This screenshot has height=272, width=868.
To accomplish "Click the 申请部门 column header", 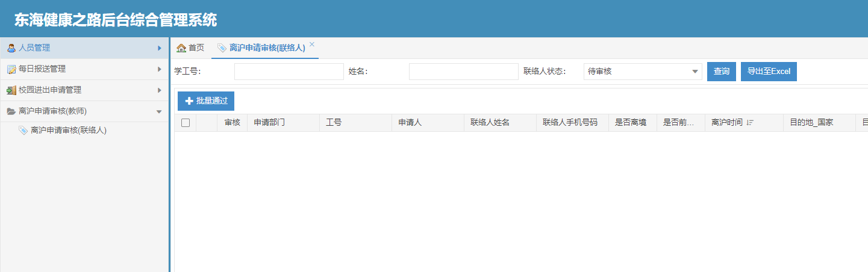I will coord(269,123).
